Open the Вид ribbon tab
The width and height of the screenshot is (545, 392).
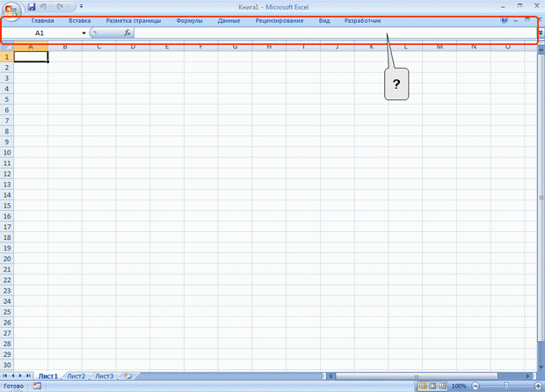324,21
